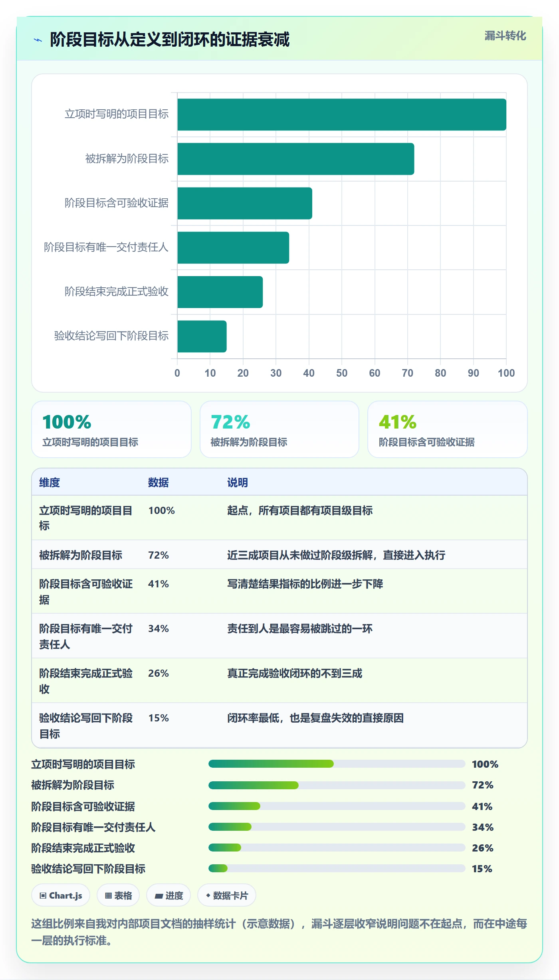Select the 表格 tag chip
The width and height of the screenshot is (559, 980).
(118, 895)
